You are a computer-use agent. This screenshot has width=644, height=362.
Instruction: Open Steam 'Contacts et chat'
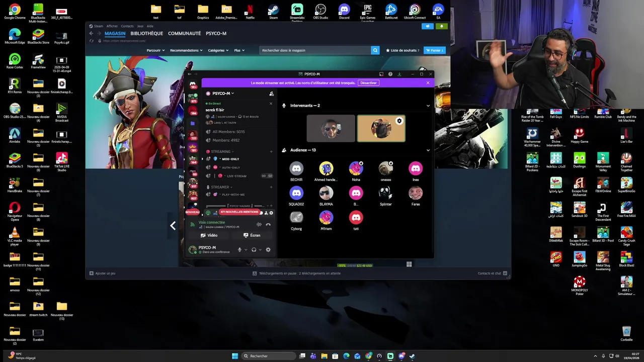(492, 273)
